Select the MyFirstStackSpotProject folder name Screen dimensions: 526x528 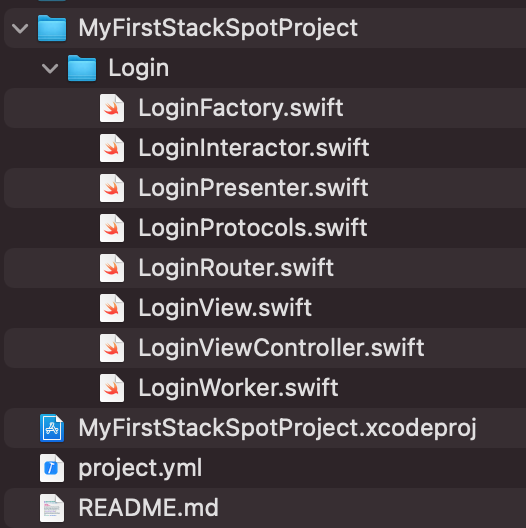pyautogui.click(x=218, y=28)
